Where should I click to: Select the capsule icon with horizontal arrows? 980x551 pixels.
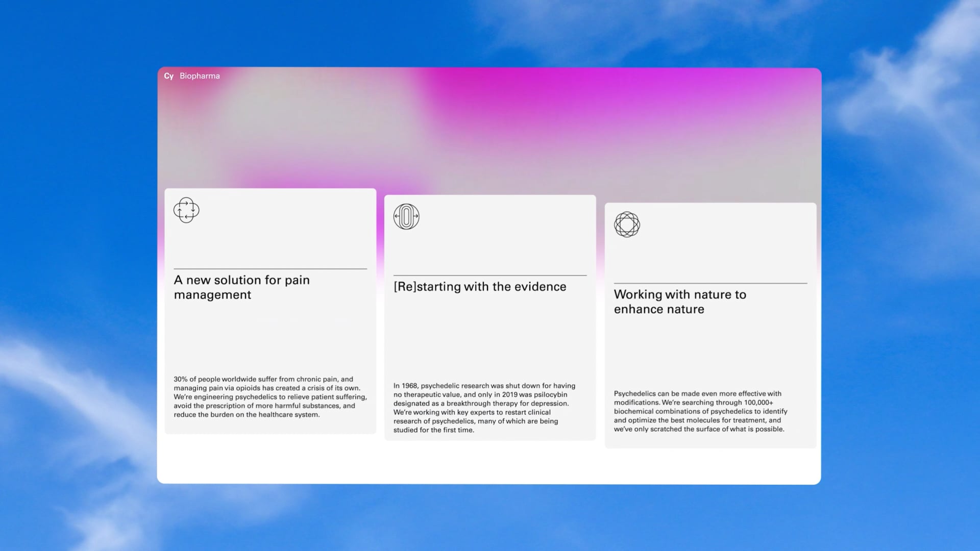click(406, 216)
